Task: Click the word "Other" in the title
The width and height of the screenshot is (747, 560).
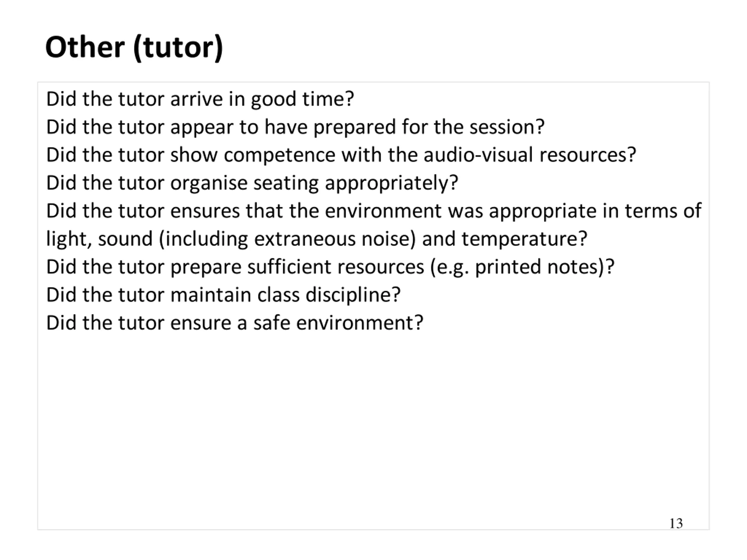Action: coord(85,47)
